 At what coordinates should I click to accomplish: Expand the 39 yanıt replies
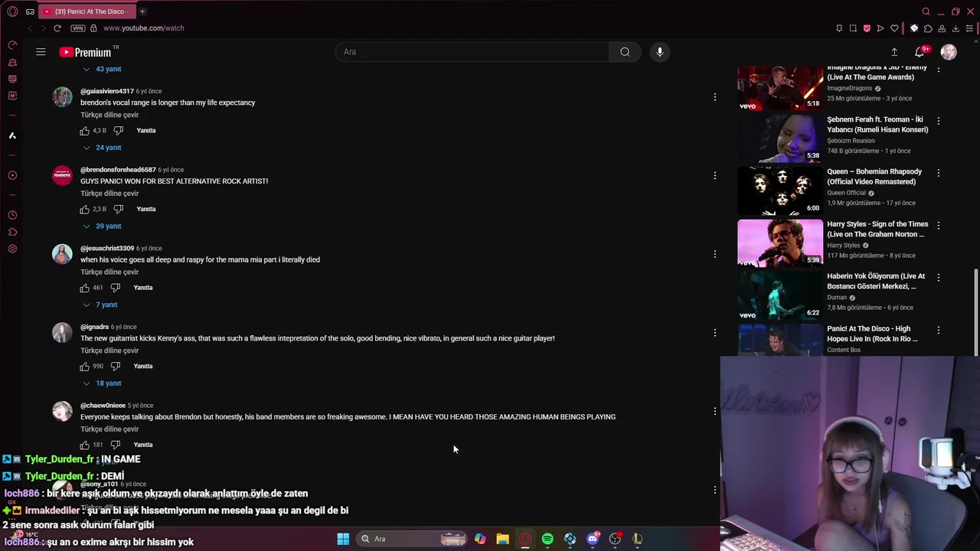[102, 227]
